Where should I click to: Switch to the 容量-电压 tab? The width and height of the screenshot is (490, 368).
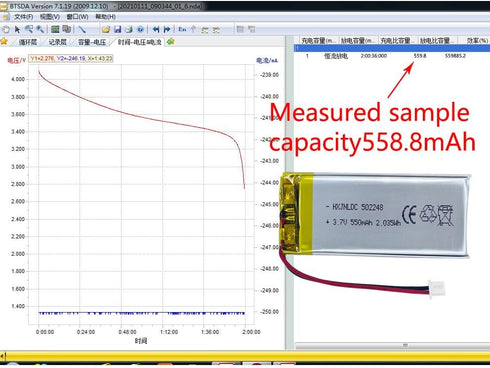click(x=92, y=42)
